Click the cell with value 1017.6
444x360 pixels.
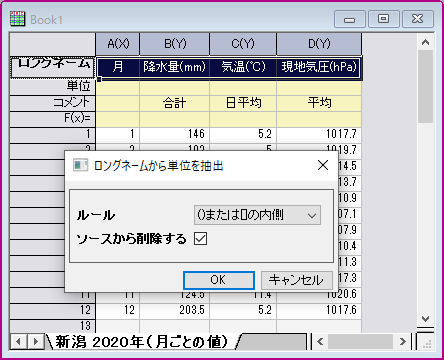click(x=319, y=311)
